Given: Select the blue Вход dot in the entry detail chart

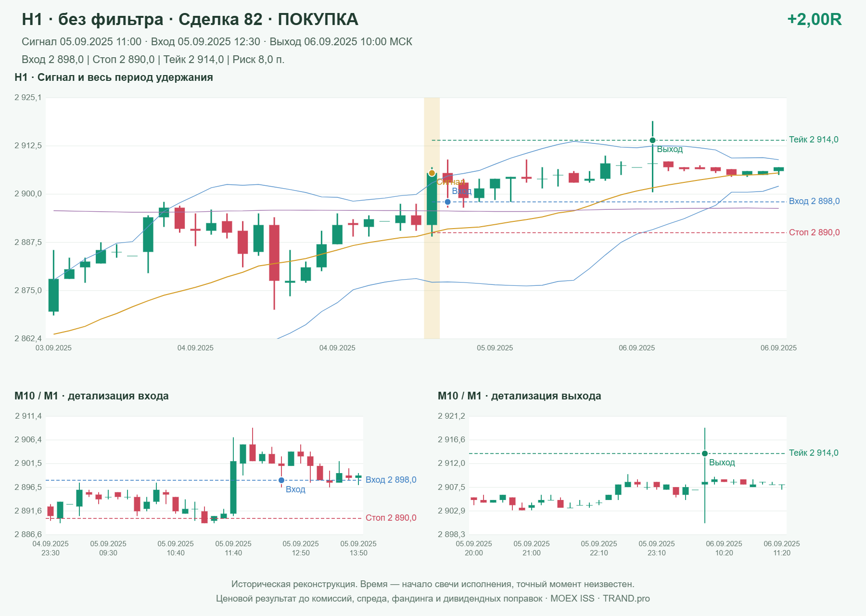Looking at the screenshot, I should click(281, 480).
